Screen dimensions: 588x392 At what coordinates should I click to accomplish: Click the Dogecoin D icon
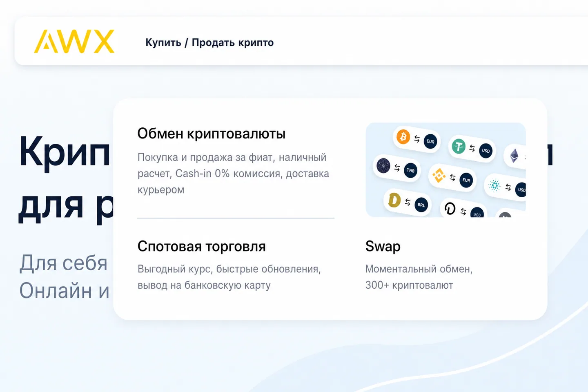[x=394, y=200]
